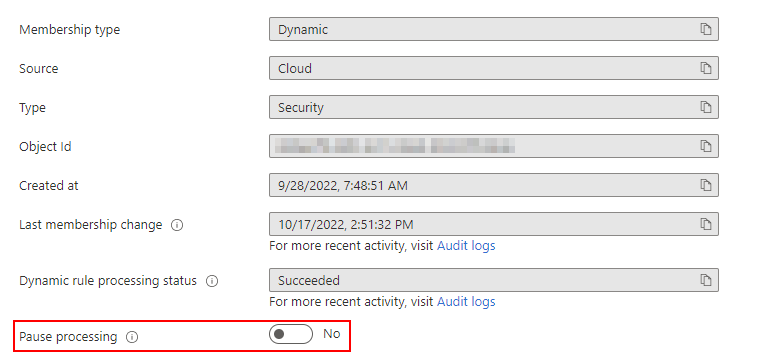Image resolution: width=772 pixels, height=363 pixels.
Task: Click the blurred Object Id field
Action: pyautogui.click(x=494, y=146)
